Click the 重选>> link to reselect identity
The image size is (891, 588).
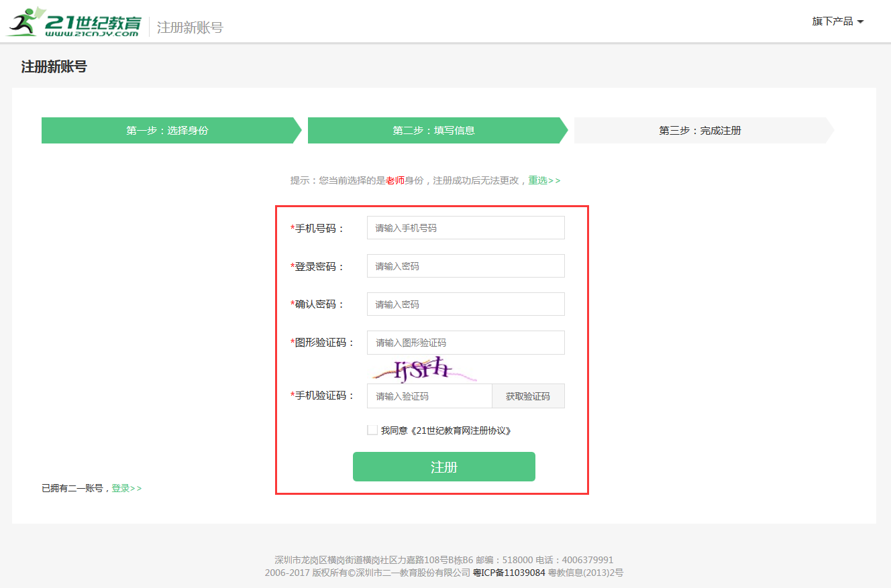coord(544,180)
